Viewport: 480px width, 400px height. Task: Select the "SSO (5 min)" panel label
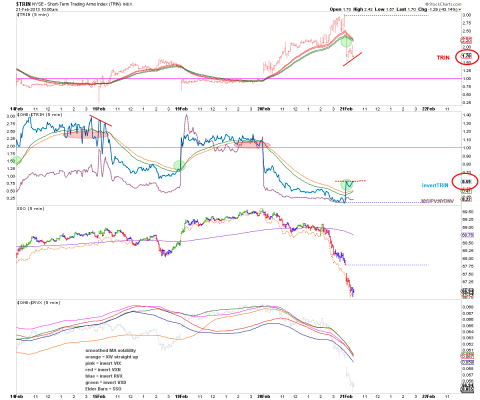[x=30, y=209]
